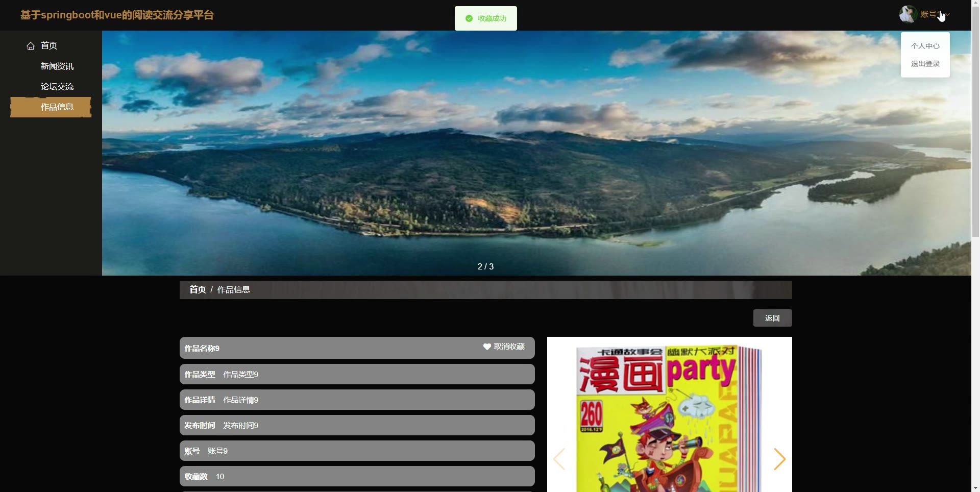Click the 返回 button
The height and width of the screenshot is (492, 980).
coord(772,318)
